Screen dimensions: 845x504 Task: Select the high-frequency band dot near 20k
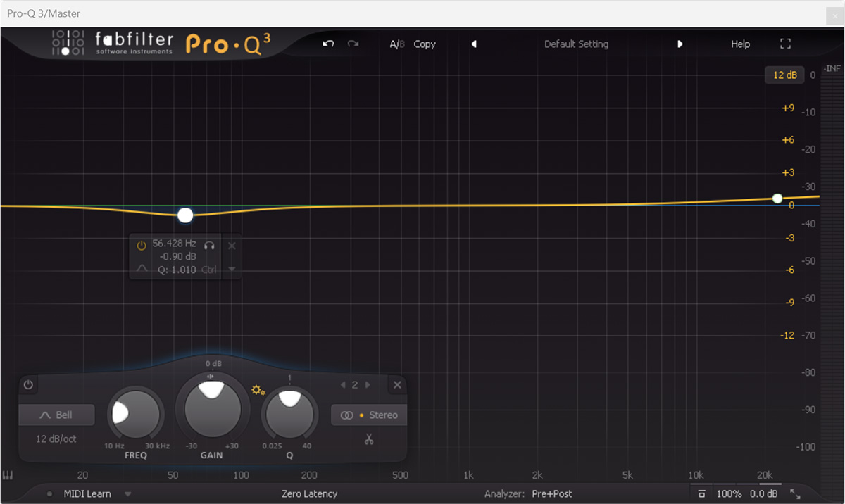coord(777,199)
